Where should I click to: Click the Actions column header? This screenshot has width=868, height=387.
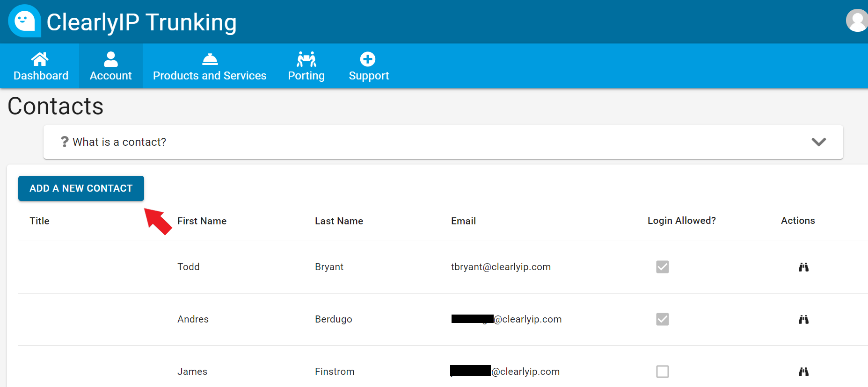(798, 221)
